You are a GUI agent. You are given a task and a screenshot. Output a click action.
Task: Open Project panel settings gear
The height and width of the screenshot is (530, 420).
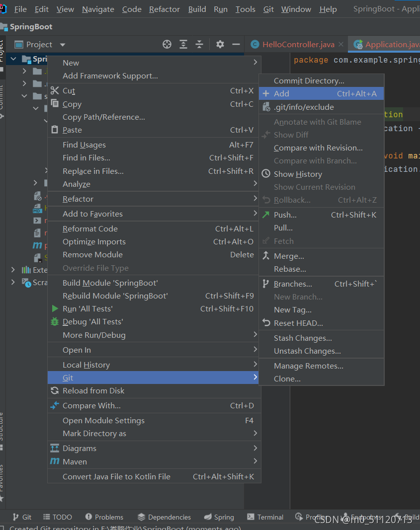[x=220, y=44]
